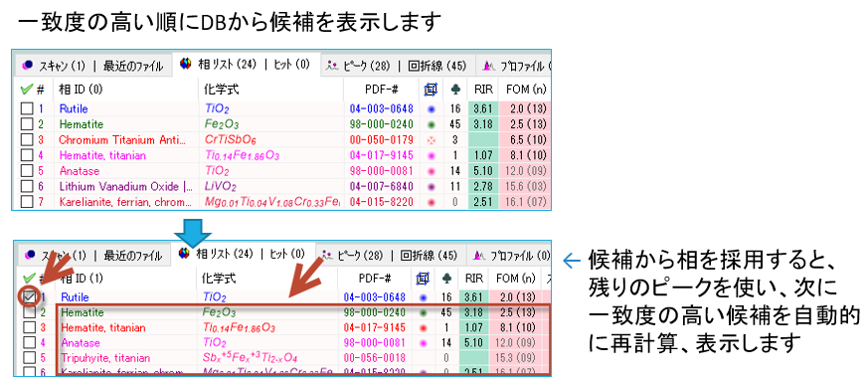The image size is (868, 382).
Task: Check the Karelianite row 7 checkbox
Action: [x=27, y=202]
